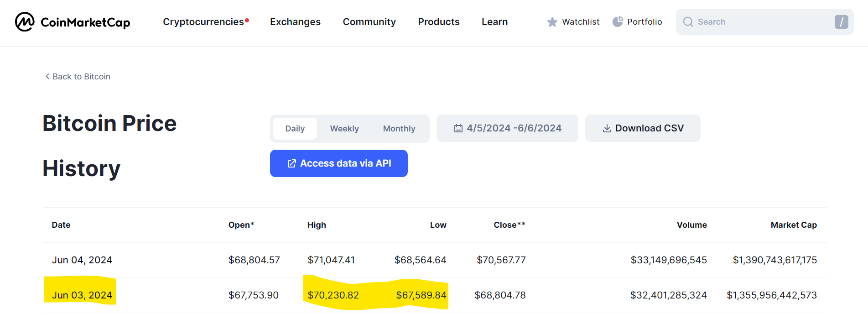Image resolution: width=868 pixels, height=314 pixels.
Task: Click Access data via API button
Action: point(339,163)
